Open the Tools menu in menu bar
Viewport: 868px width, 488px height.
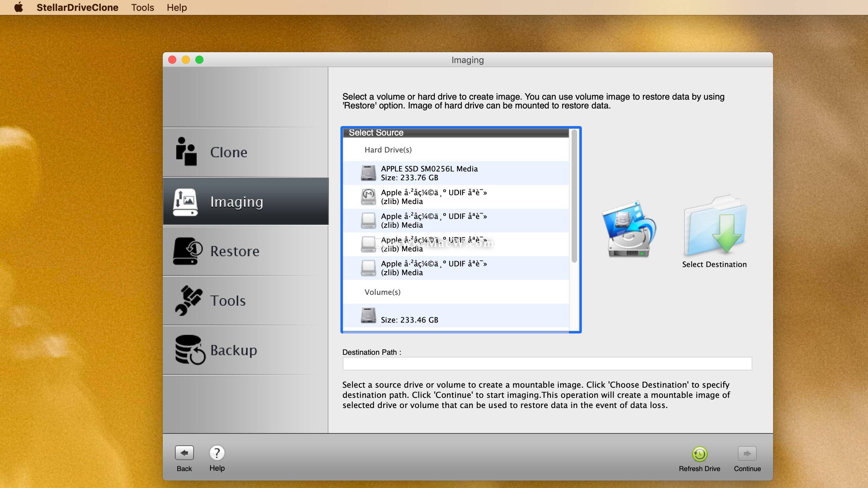click(142, 7)
